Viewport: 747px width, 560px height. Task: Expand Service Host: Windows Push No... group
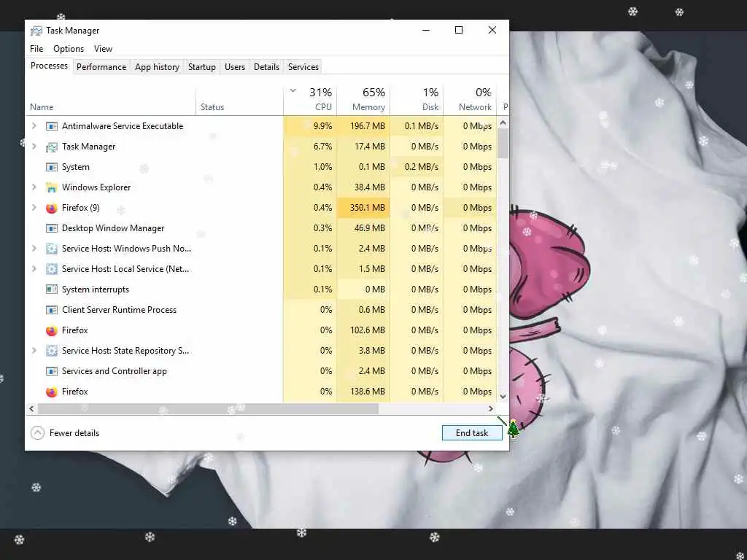point(34,248)
